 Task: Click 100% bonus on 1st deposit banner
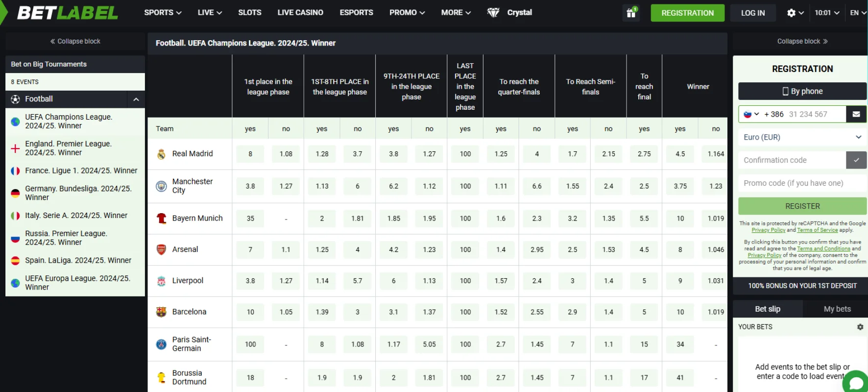(802, 286)
